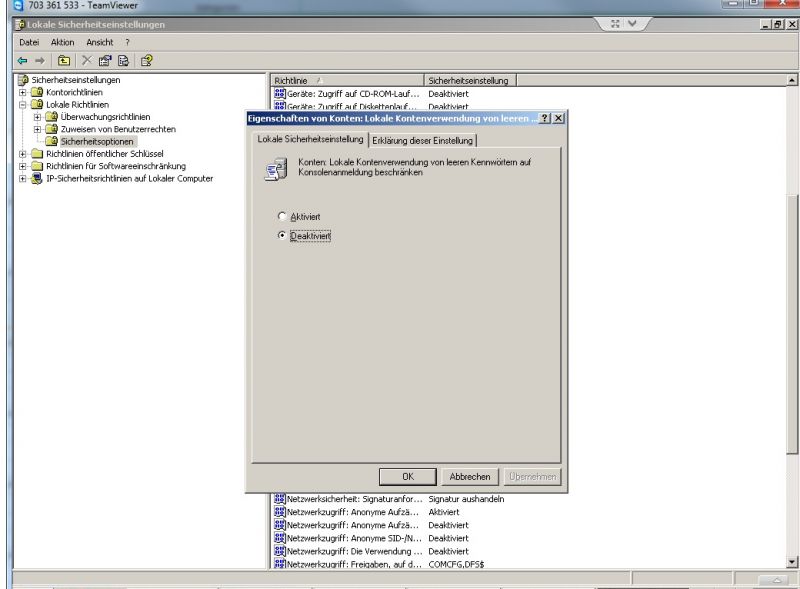Click the Sicherheitsoptionen folder icon
Screen dimensions: 800x589
click(x=50, y=141)
